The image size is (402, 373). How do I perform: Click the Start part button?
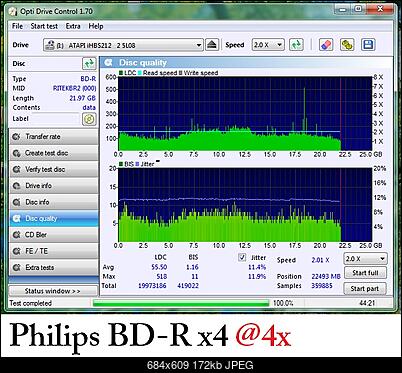pyautogui.click(x=365, y=289)
